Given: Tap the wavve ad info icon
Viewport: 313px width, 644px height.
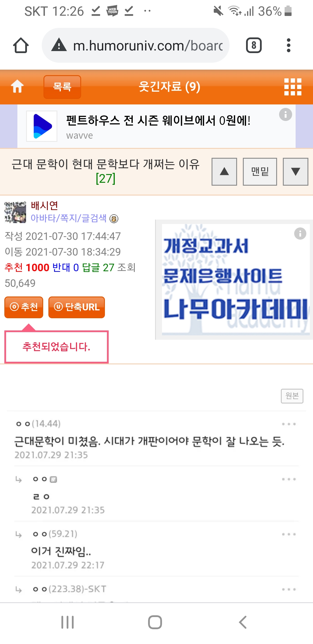Looking at the screenshot, I should point(285,115).
